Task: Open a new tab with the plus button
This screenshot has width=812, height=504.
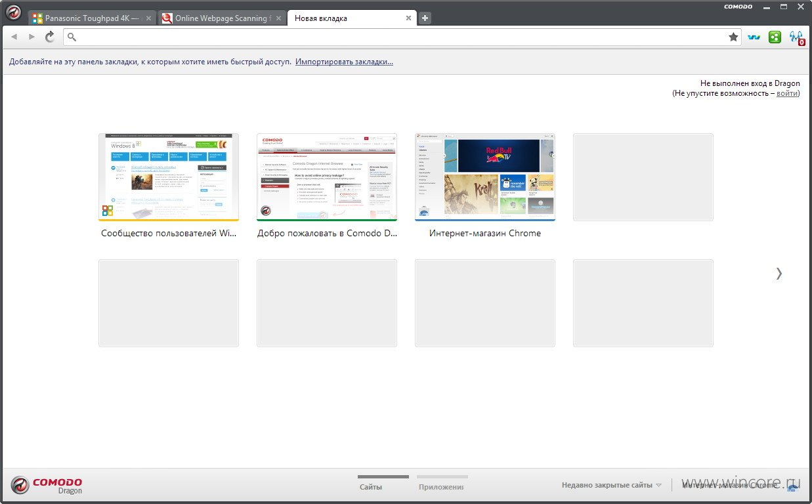Action: tap(425, 18)
